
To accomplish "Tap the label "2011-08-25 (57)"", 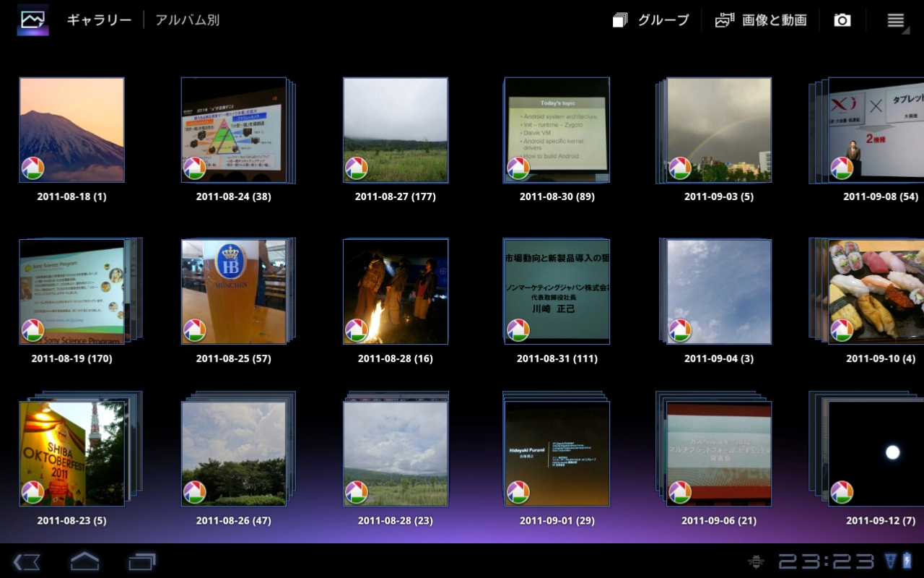I will pyautogui.click(x=234, y=358).
